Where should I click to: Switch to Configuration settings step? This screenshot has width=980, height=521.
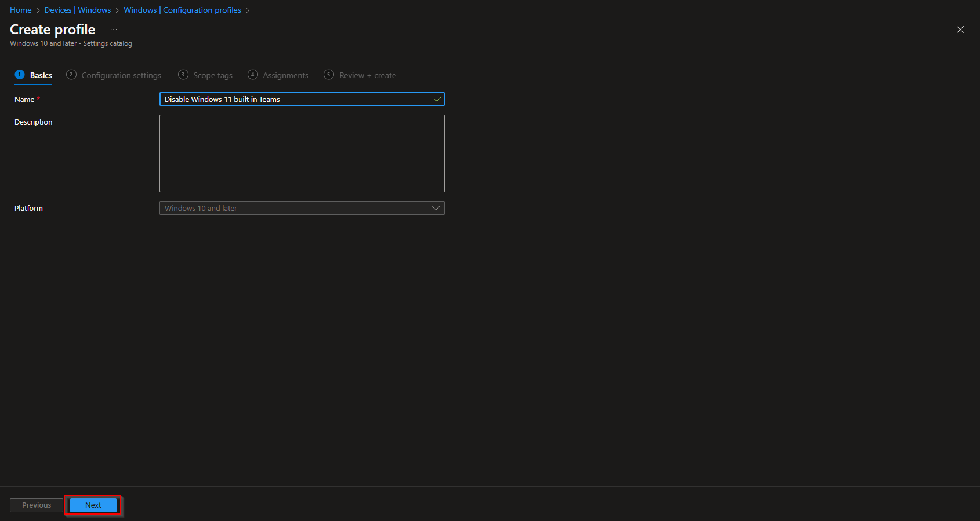[x=114, y=75]
